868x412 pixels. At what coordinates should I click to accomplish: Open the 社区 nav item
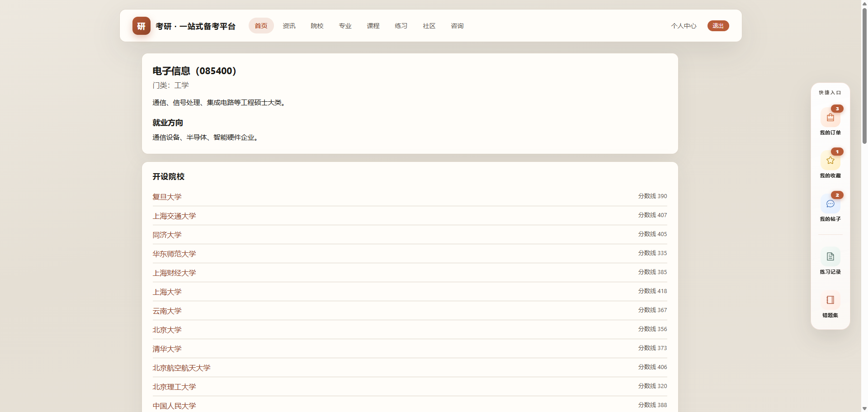(x=429, y=26)
